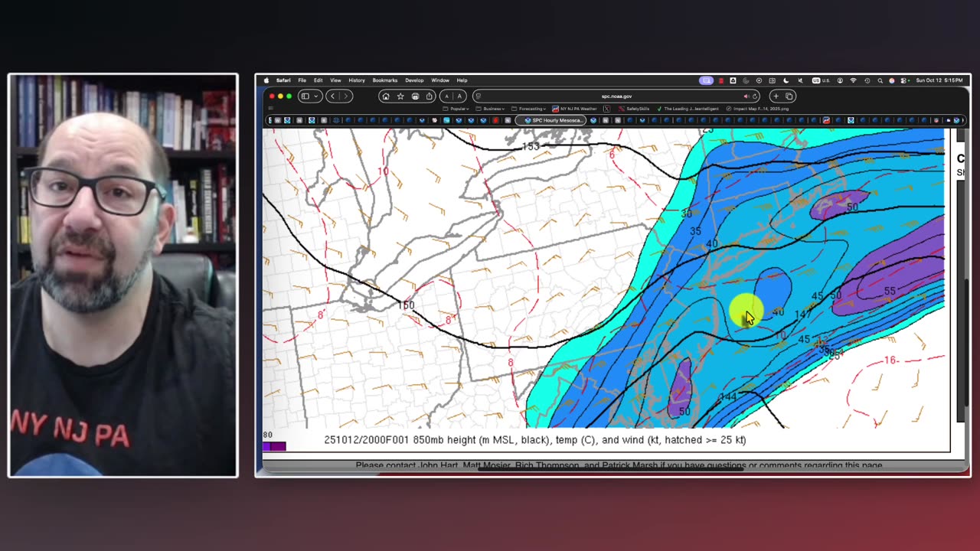The width and height of the screenshot is (980, 551).
Task: Open the History menu
Action: tap(357, 80)
